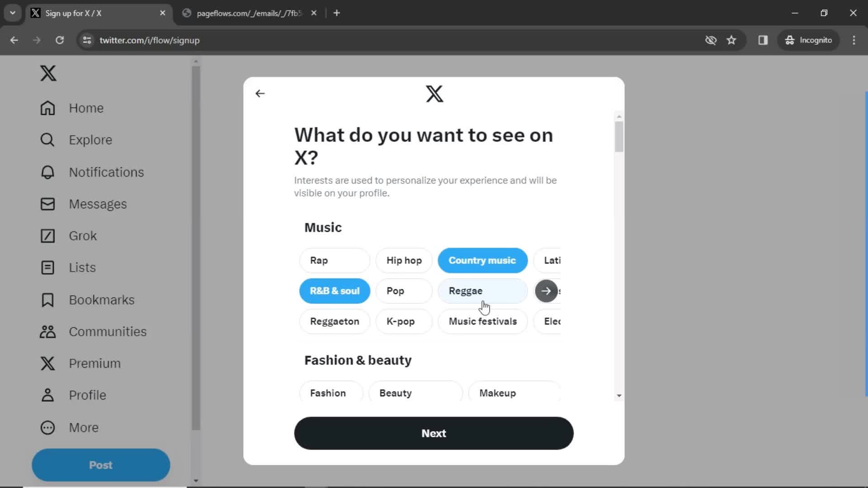The image size is (868, 488).
Task: Click the Messages envelope icon
Action: [47, 204]
